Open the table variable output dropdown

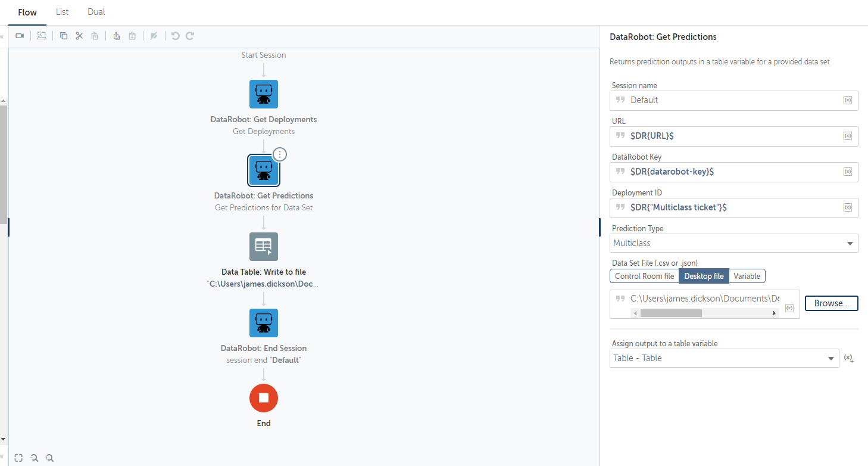coord(725,358)
